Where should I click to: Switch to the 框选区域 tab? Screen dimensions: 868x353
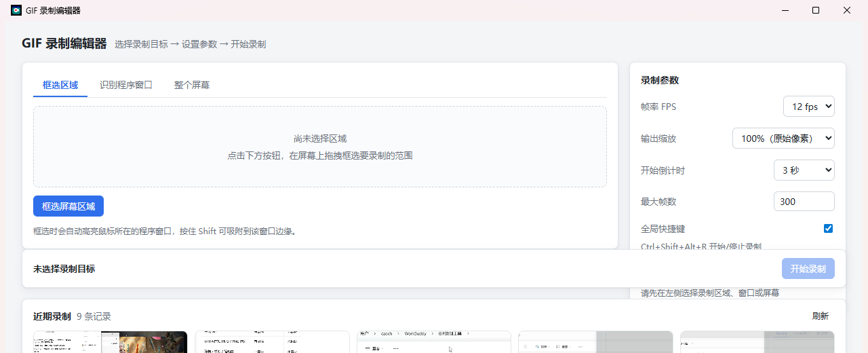(60, 85)
